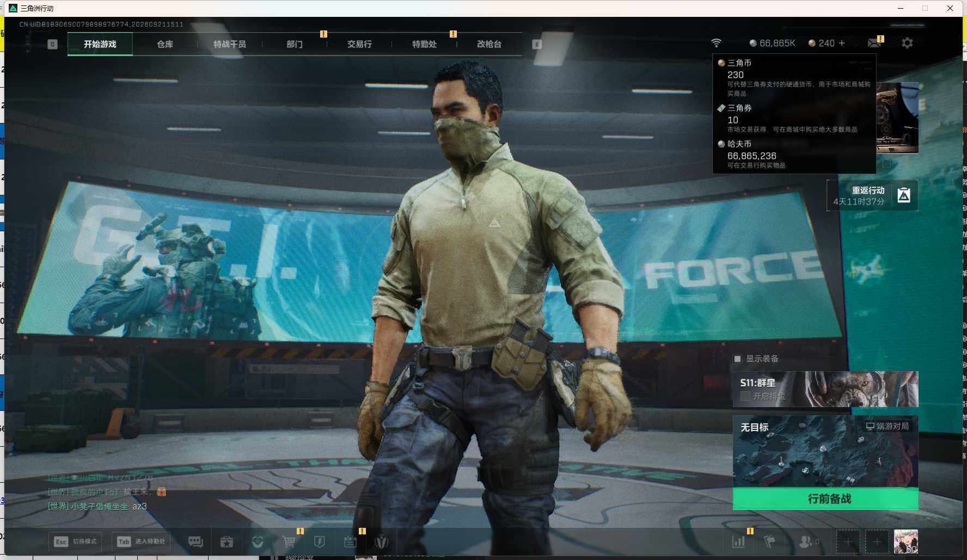Viewport: 967px width, 560px height.
Task: Click the second empty teammate plus slot
Action: (x=877, y=541)
